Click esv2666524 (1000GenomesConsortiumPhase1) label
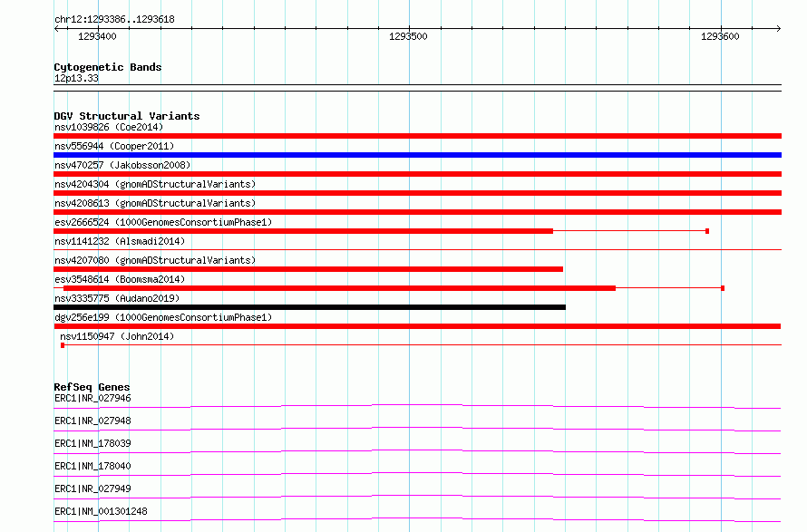Viewport: 807px width, 532px height. pyautogui.click(x=163, y=222)
